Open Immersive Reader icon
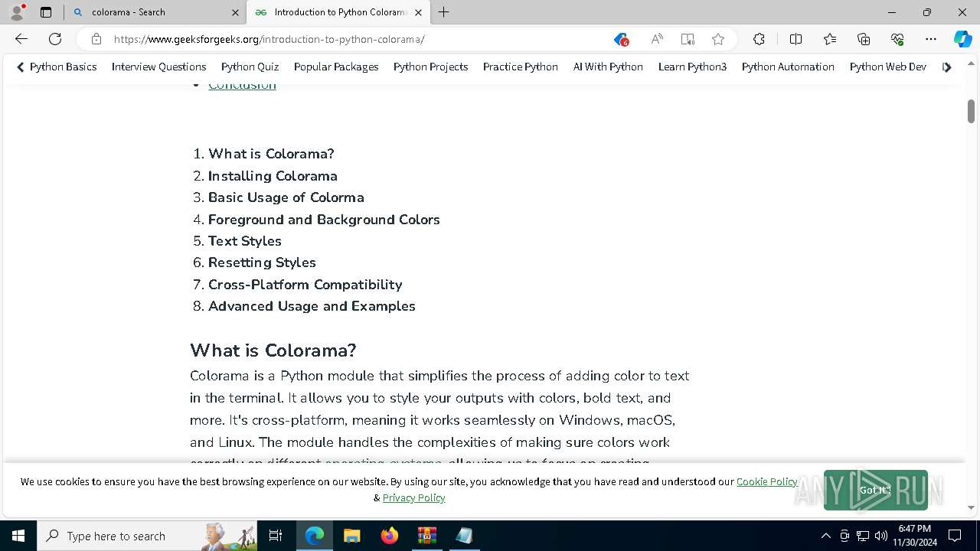The image size is (980, 551). click(x=688, y=39)
